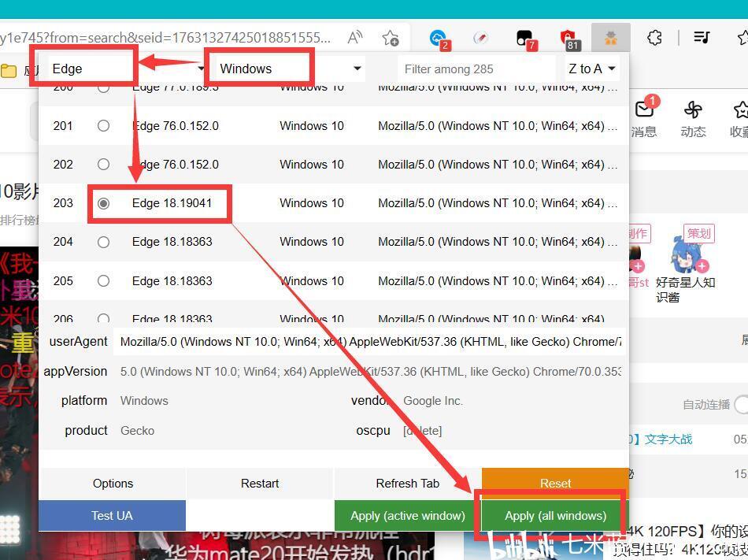Open the Extensions puzzle-piece icon
This screenshot has height=560, width=748.
[x=654, y=37]
